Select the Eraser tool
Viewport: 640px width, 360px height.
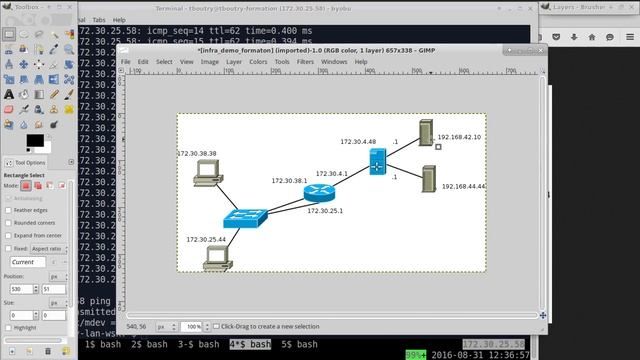click(x=9, y=110)
